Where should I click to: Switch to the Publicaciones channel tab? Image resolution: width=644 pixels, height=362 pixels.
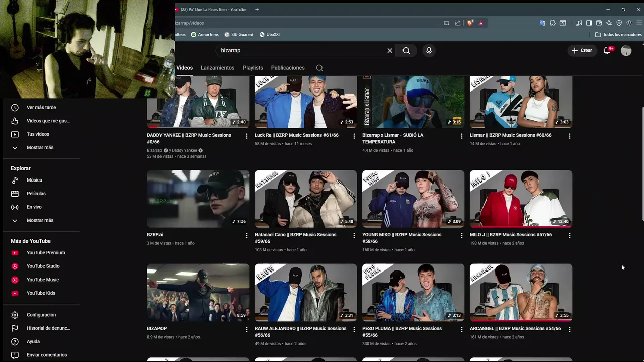point(288,68)
